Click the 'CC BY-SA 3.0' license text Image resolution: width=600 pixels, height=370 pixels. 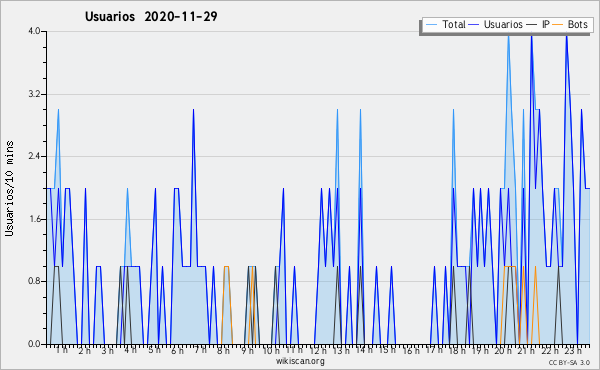569,362
